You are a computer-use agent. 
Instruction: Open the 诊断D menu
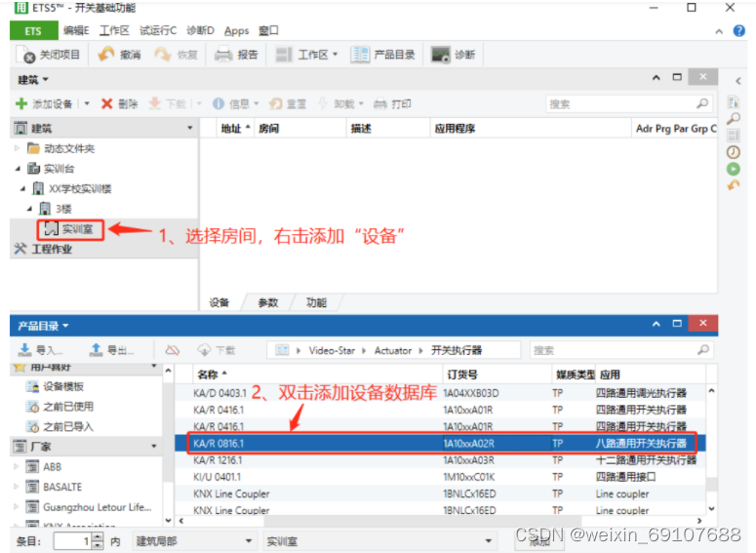click(x=200, y=31)
